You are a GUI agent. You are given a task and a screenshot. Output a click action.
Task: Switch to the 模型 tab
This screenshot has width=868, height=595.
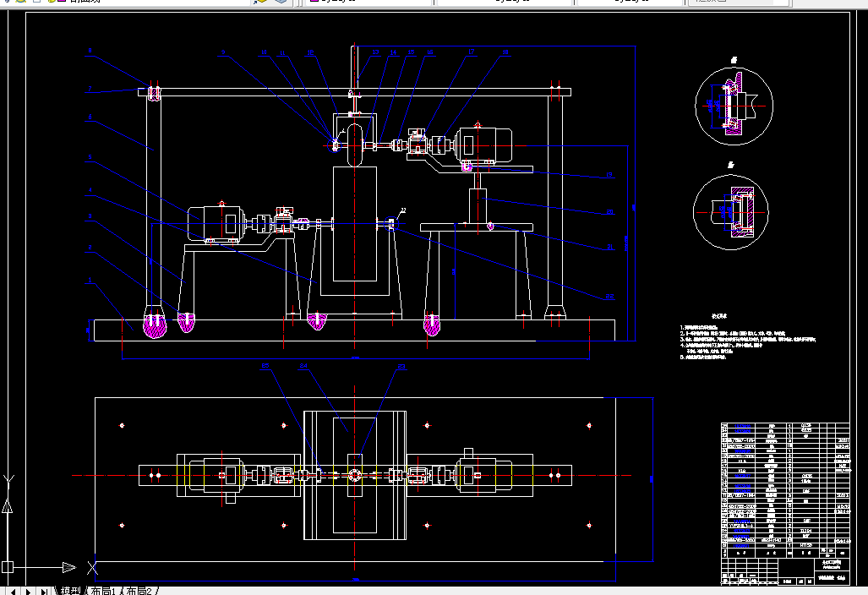pyautogui.click(x=71, y=591)
